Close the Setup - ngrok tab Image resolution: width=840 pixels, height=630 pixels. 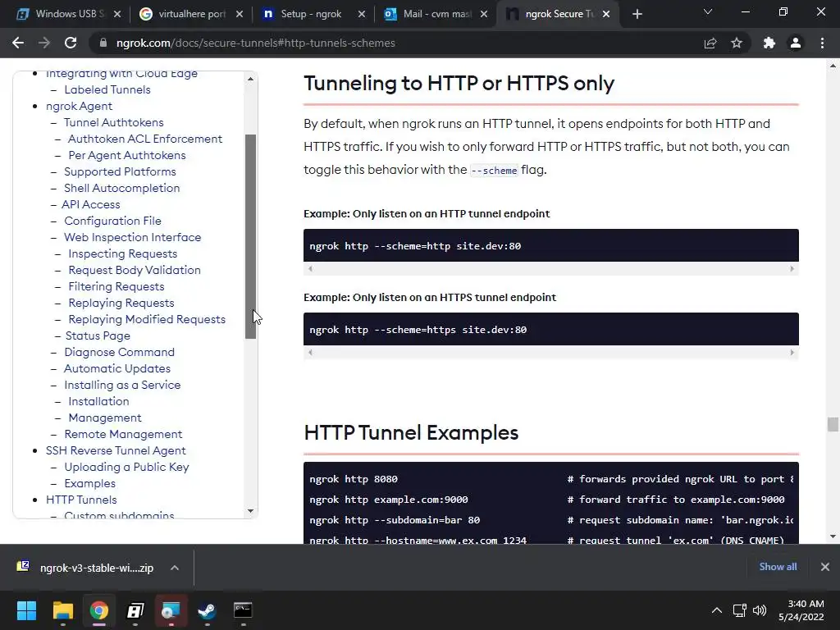point(362,14)
